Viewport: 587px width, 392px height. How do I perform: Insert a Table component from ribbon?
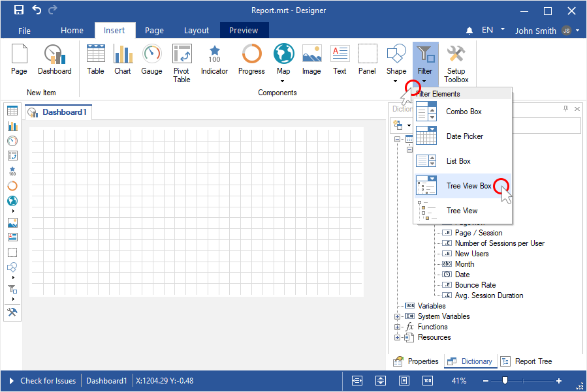coord(95,60)
